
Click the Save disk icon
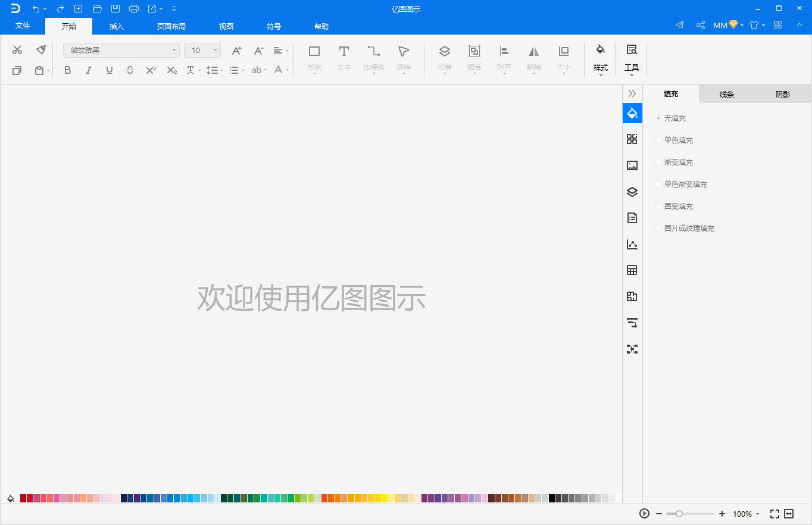[115, 8]
